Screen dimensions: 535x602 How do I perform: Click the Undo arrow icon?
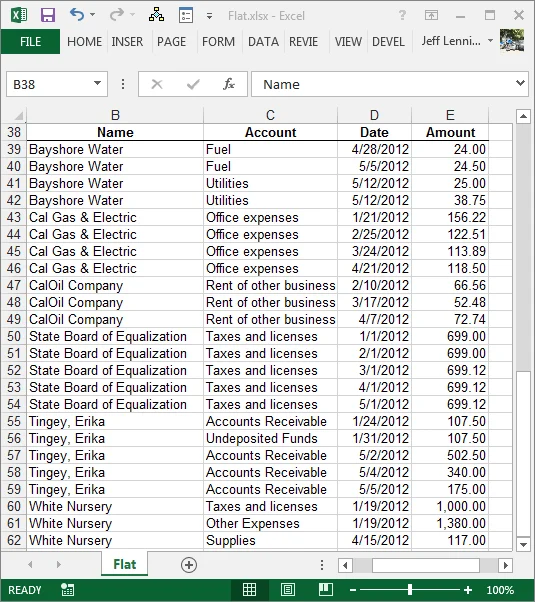click(x=77, y=15)
